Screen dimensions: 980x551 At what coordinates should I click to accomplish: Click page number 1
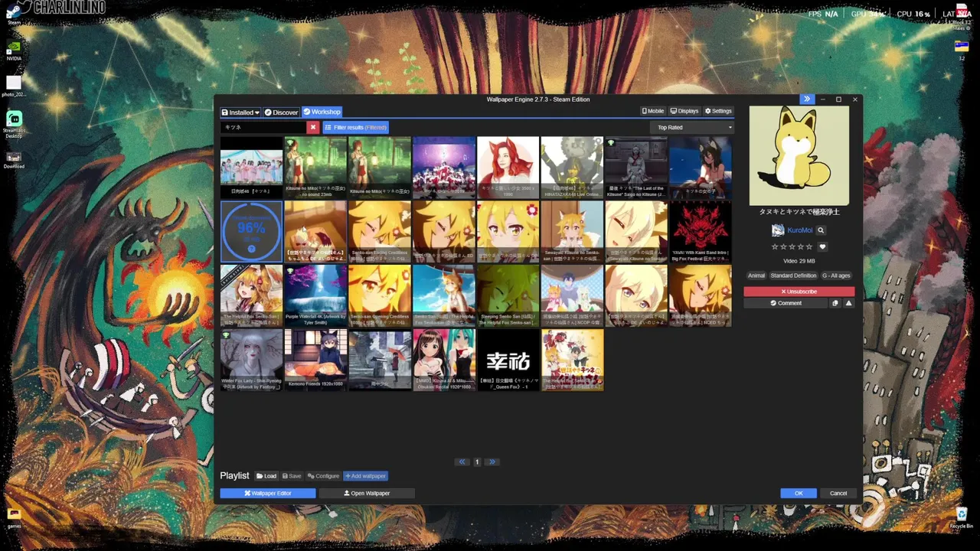(477, 461)
